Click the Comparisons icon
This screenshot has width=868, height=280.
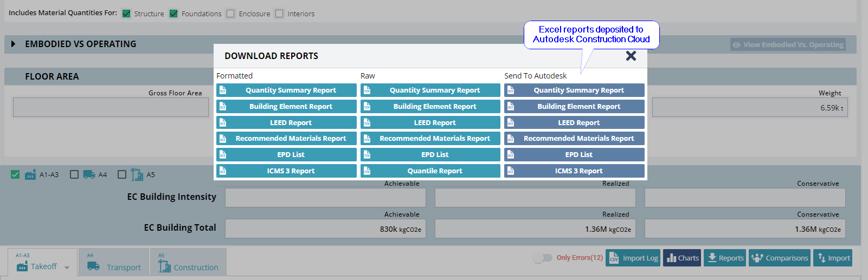[757, 258]
